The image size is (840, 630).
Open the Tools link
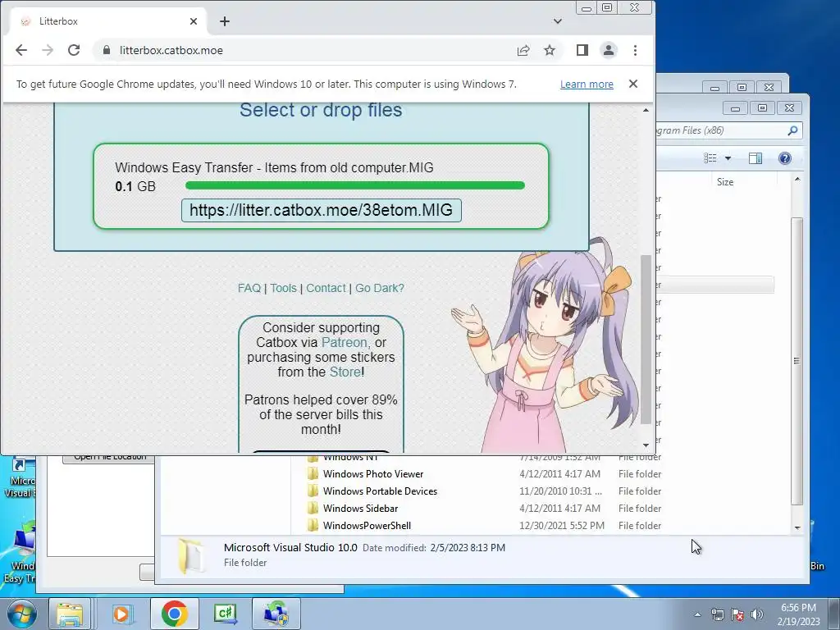[283, 288]
